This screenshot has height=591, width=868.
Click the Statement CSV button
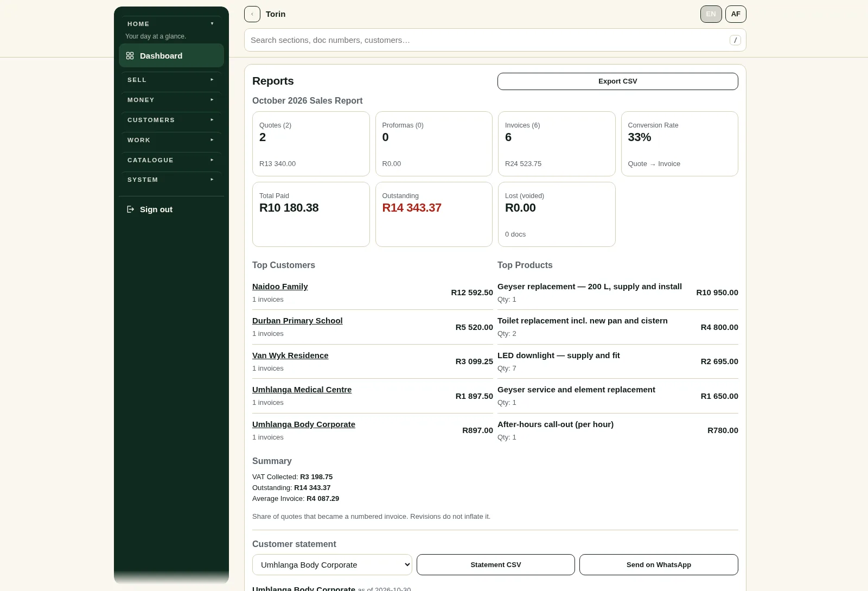point(496,565)
